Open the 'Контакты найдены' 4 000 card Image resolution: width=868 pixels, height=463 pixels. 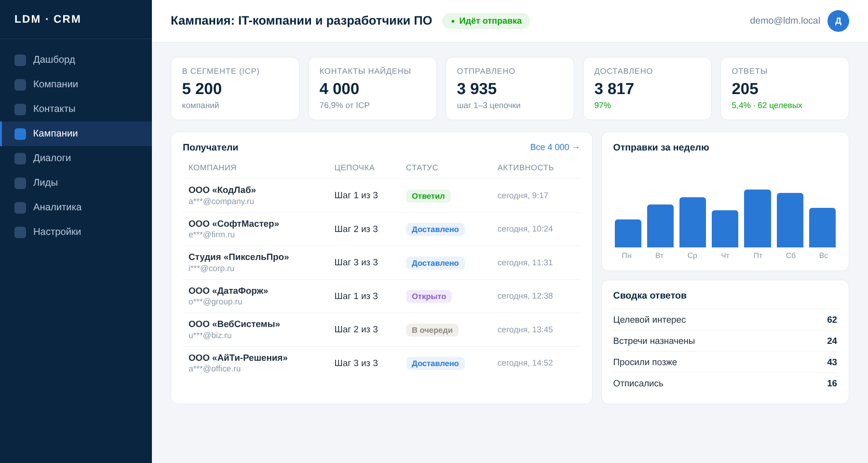point(372,89)
